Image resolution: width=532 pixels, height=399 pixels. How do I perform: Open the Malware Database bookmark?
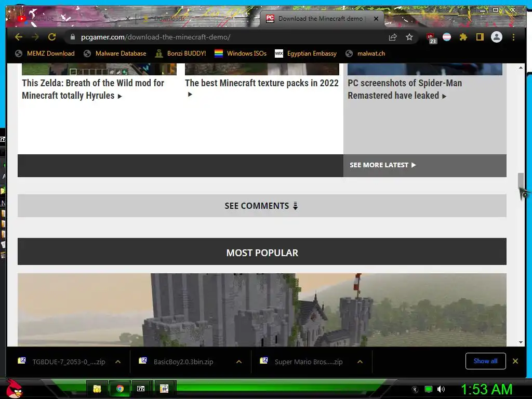click(x=115, y=54)
